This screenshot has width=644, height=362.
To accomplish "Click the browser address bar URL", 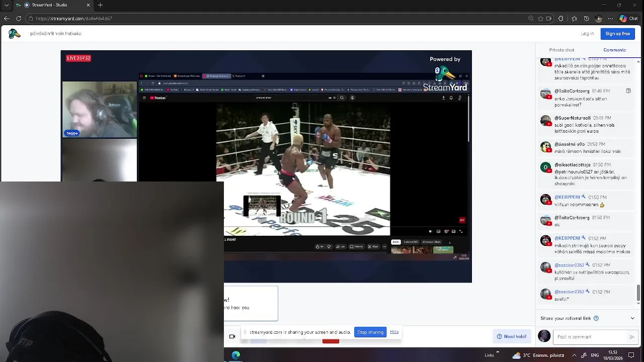I will 74,19.
